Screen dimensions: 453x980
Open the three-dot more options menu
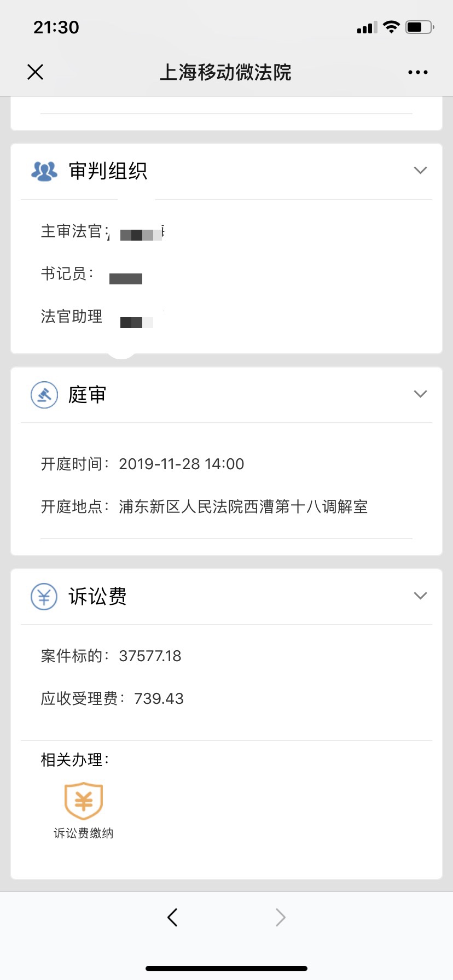pyautogui.click(x=418, y=72)
